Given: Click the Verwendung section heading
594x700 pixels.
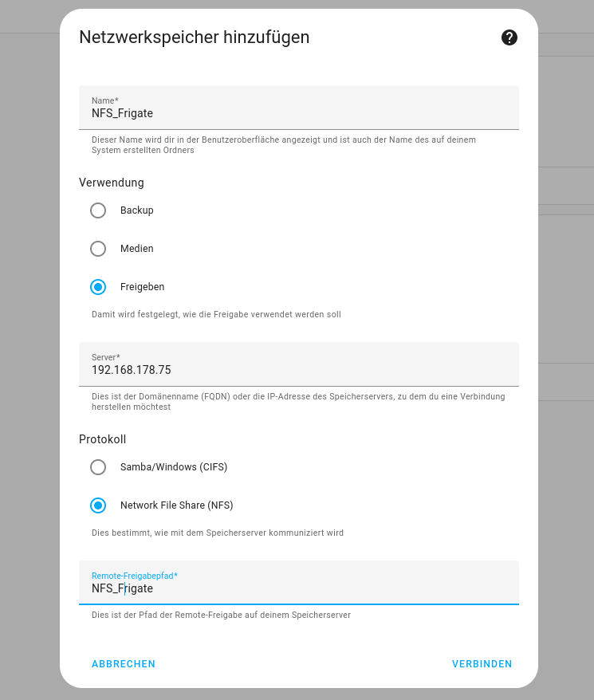Looking at the screenshot, I should click(x=112, y=183).
